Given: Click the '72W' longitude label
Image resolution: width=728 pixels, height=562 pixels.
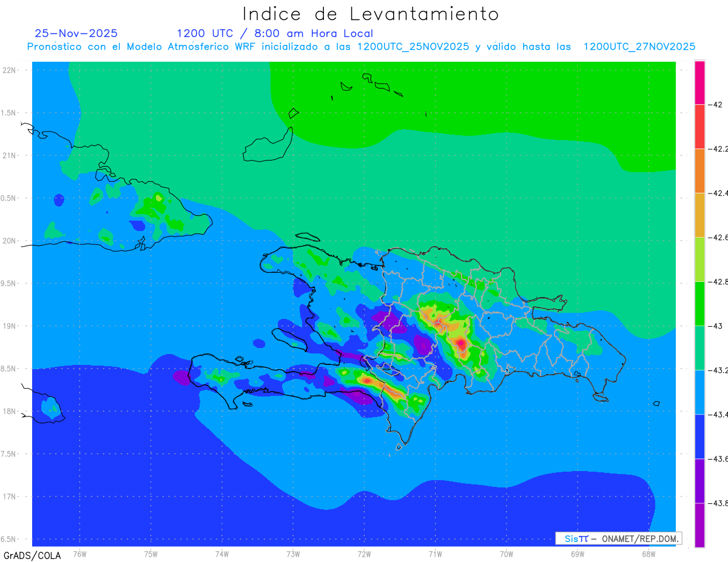Looking at the screenshot, I should (x=364, y=554).
